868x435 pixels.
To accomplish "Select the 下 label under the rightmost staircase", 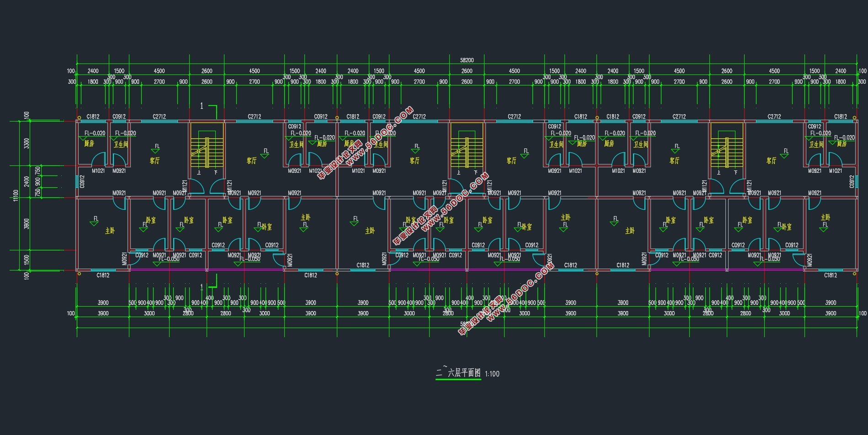I will click(x=735, y=173).
